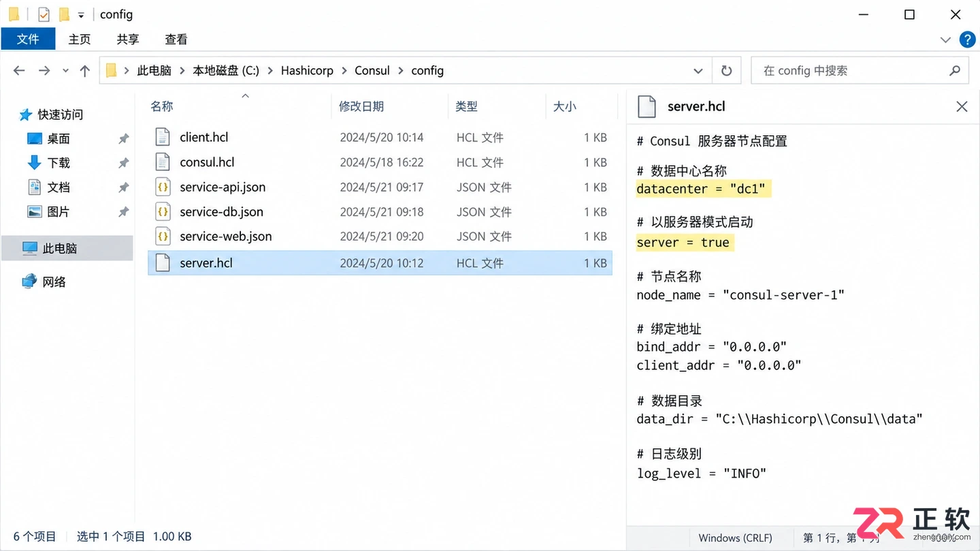
Task: Open the 文件 ribbon tab
Action: pos(28,39)
